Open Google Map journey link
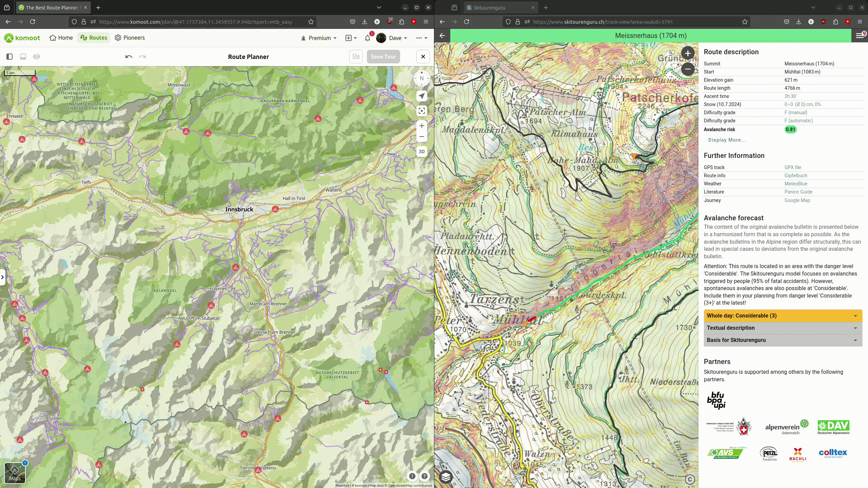868x488 pixels. (x=797, y=200)
